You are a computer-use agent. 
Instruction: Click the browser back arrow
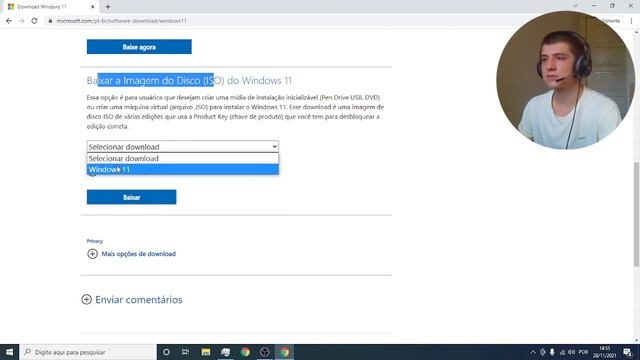click(x=9, y=21)
